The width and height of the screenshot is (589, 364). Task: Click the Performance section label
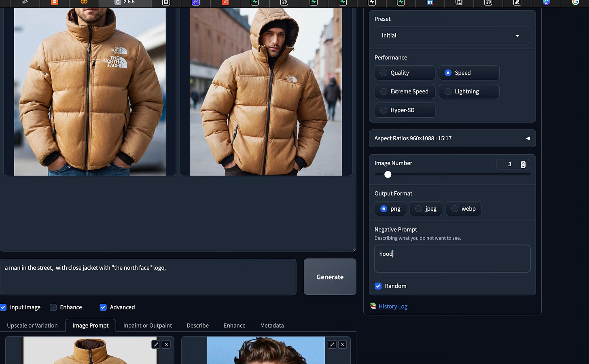(391, 57)
